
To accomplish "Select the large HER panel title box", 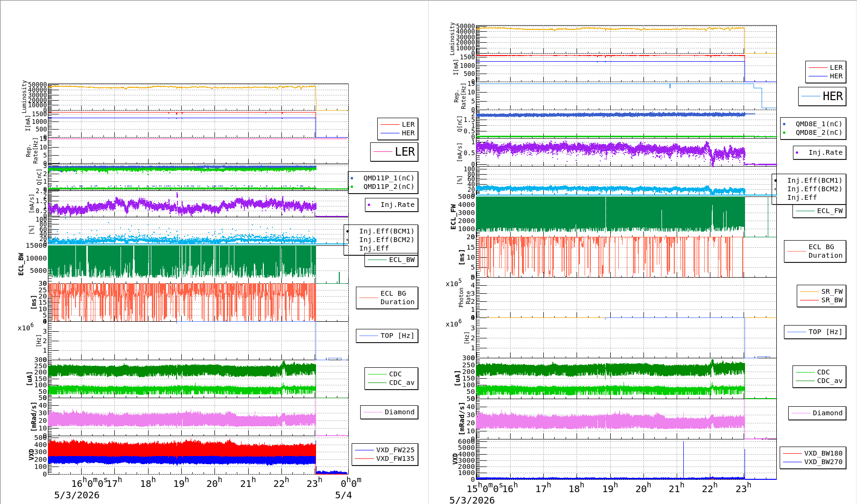I will pyautogui.click(x=822, y=96).
